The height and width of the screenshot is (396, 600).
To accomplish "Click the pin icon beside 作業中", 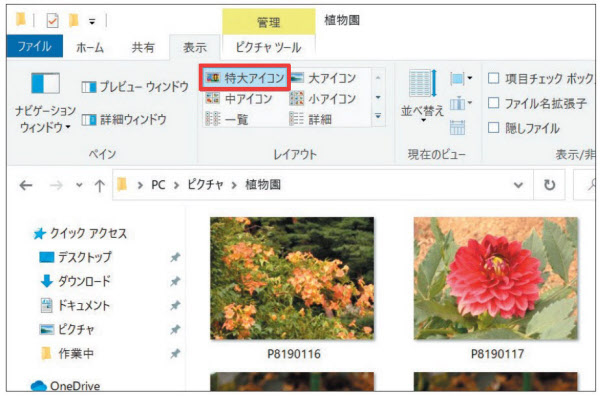I will [x=175, y=353].
